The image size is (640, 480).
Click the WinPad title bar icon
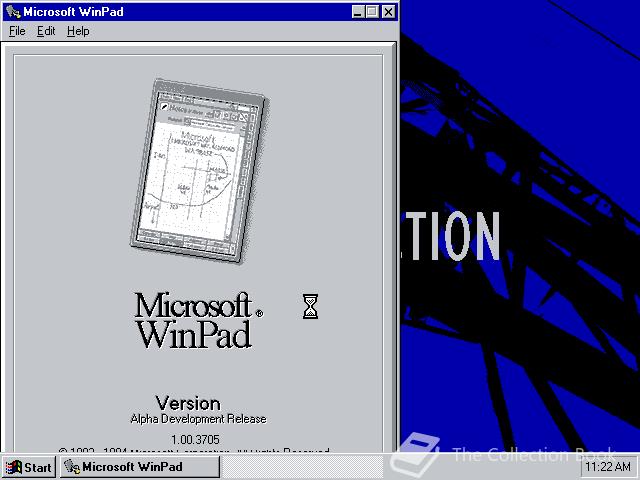13,11
